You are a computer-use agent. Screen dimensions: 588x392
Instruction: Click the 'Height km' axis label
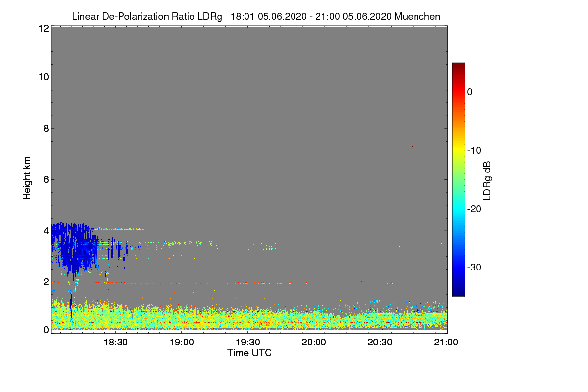[27, 178]
